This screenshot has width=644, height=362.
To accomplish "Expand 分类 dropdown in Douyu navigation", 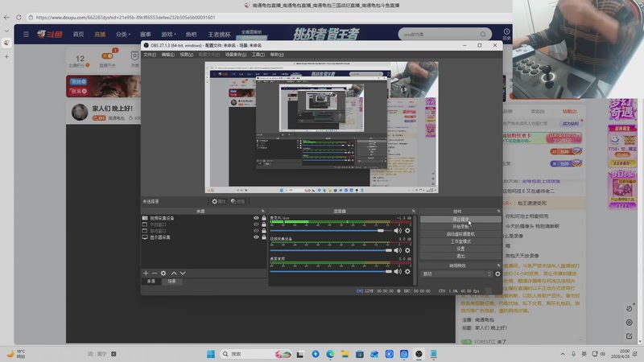I will click(123, 34).
